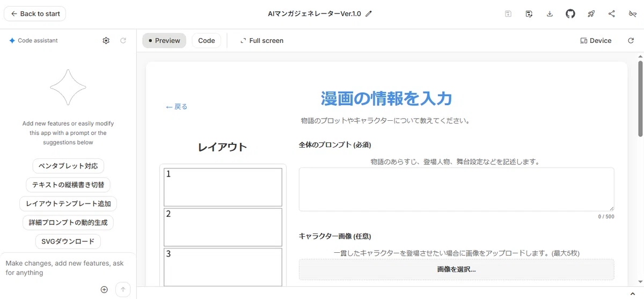Go back to start
Screen dimensions: 644x299
tap(35, 14)
